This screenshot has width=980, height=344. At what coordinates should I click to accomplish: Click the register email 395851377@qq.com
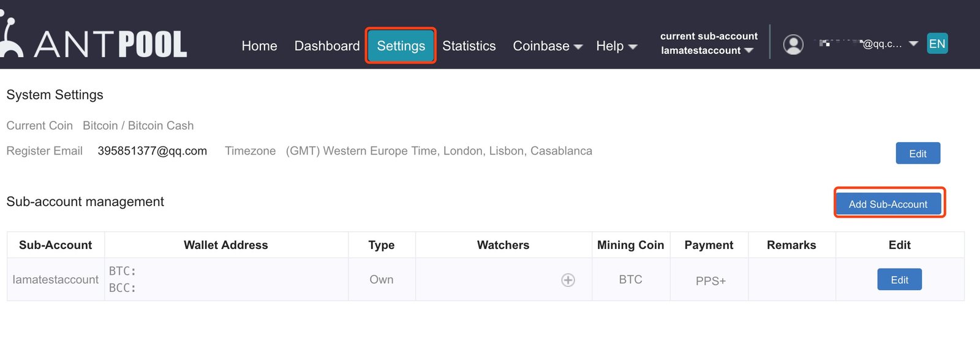pos(153,151)
